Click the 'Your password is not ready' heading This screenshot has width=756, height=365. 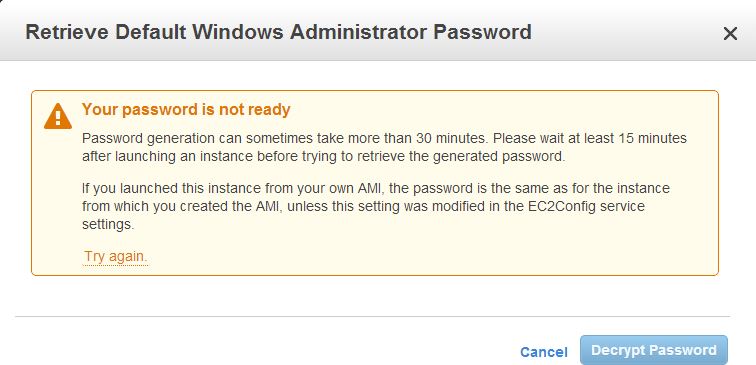point(186,109)
